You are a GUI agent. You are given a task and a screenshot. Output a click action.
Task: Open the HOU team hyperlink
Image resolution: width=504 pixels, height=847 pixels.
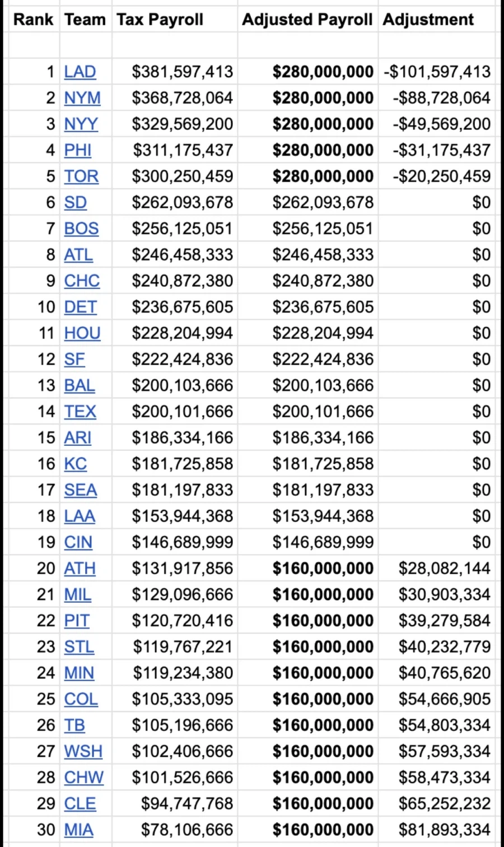point(82,333)
